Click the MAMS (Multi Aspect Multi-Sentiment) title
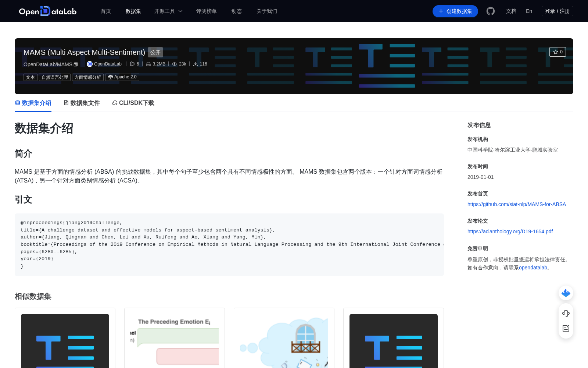The image size is (588, 368). coord(85,52)
